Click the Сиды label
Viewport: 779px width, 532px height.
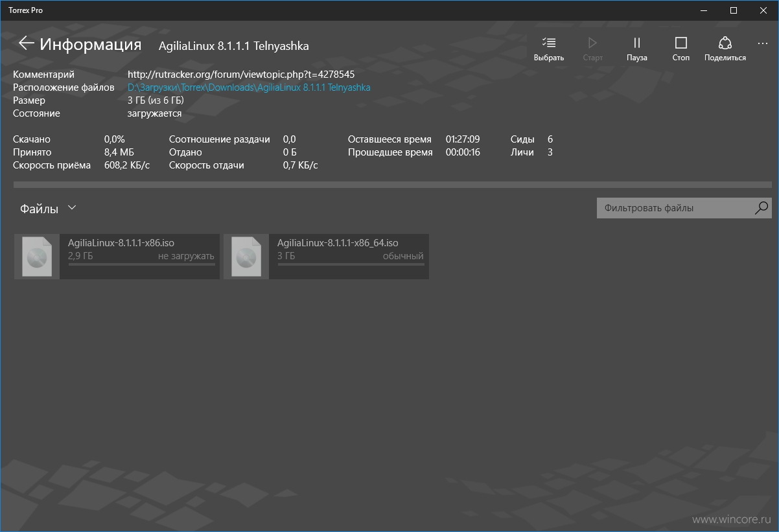click(x=522, y=139)
